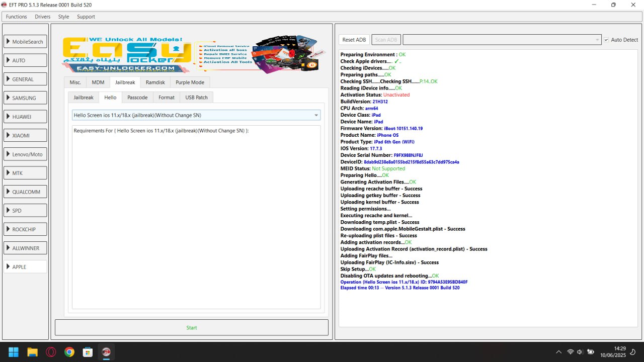Switch to the top-level Jailbreak tab
The height and width of the screenshot is (362, 644).
point(125,82)
